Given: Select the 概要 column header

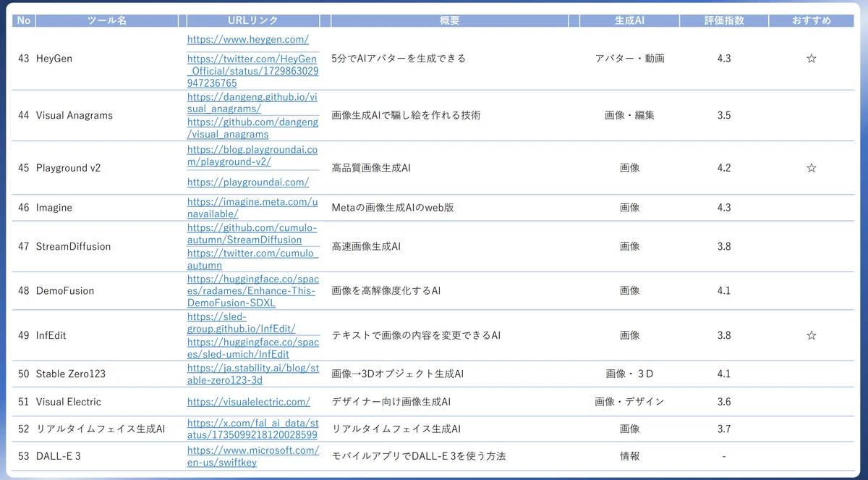Looking at the screenshot, I should (x=449, y=20).
